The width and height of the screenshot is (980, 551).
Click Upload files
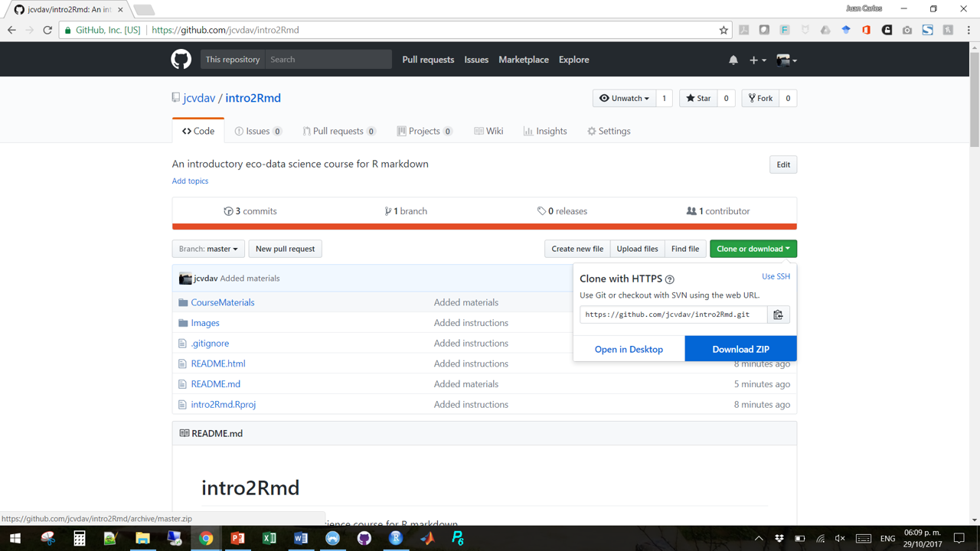tap(637, 249)
